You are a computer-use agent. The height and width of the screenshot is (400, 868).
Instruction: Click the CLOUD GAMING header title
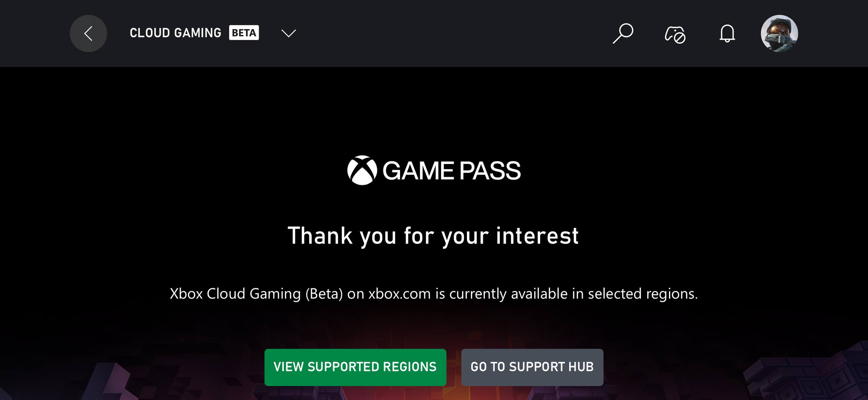(175, 33)
